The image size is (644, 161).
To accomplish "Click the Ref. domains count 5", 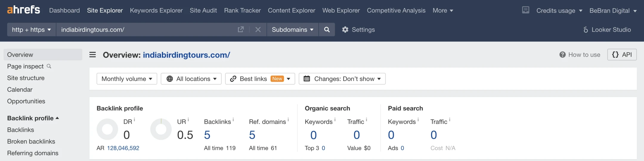I will [x=252, y=135].
